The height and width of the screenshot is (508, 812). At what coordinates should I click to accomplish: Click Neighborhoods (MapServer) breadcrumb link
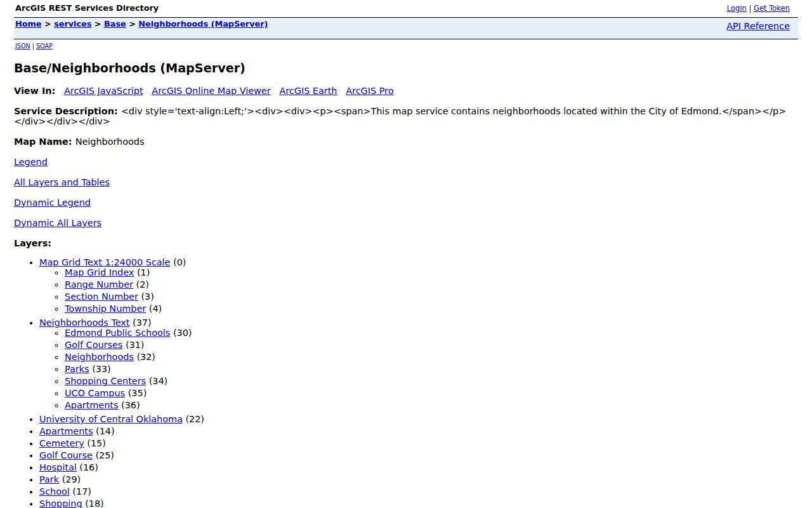click(x=203, y=24)
